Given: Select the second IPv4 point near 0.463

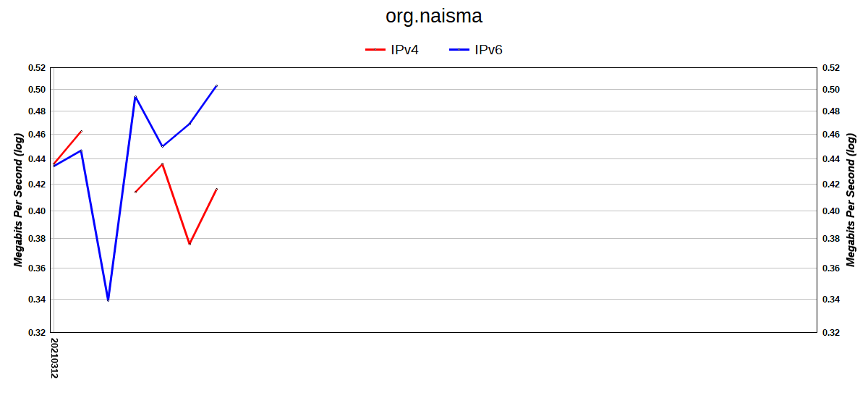Looking at the screenshot, I should pyautogui.click(x=81, y=131).
